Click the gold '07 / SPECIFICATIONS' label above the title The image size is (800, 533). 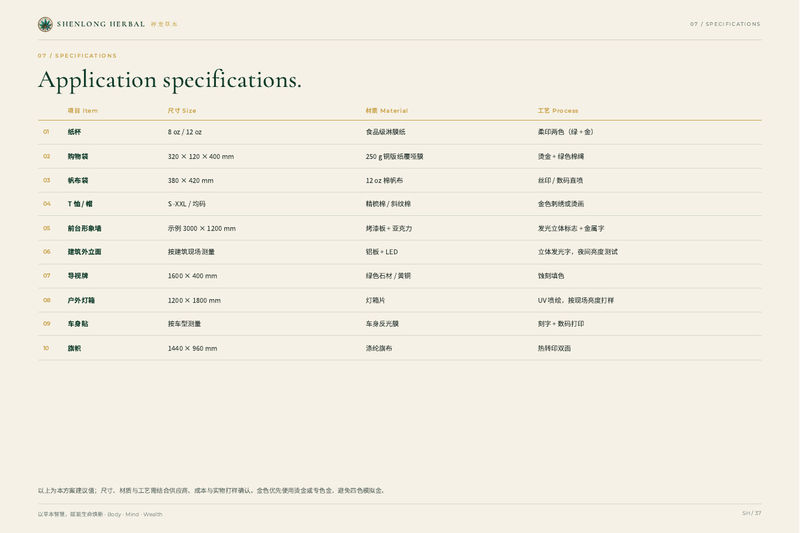(77, 56)
